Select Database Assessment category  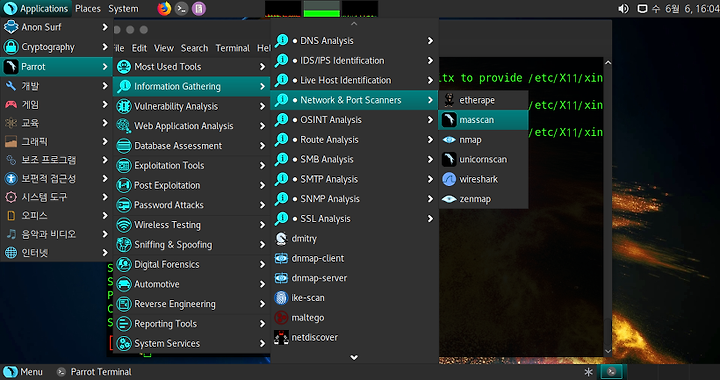pyautogui.click(x=191, y=146)
